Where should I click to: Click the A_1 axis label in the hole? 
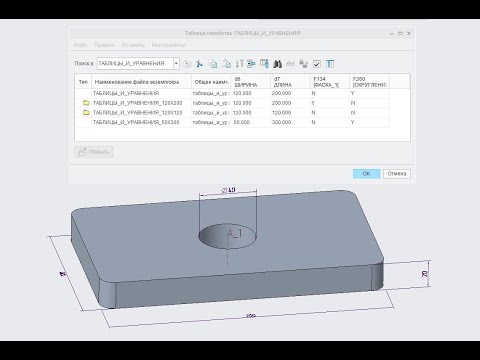pyautogui.click(x=235, y=234)
